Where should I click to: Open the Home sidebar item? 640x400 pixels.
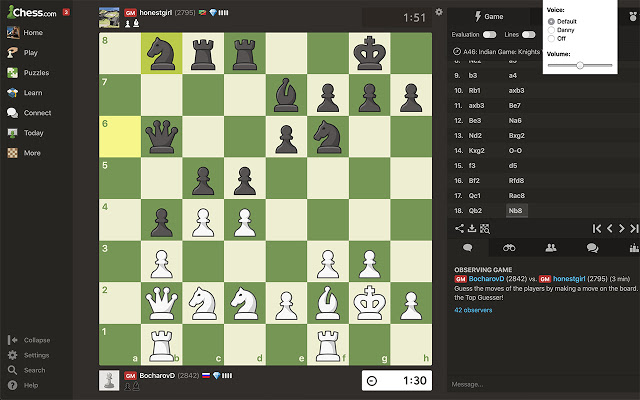(x=25, y=33)
